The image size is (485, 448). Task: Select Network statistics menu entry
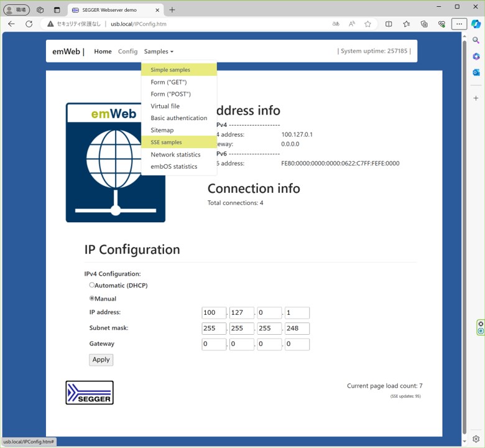tap(175, 154)
